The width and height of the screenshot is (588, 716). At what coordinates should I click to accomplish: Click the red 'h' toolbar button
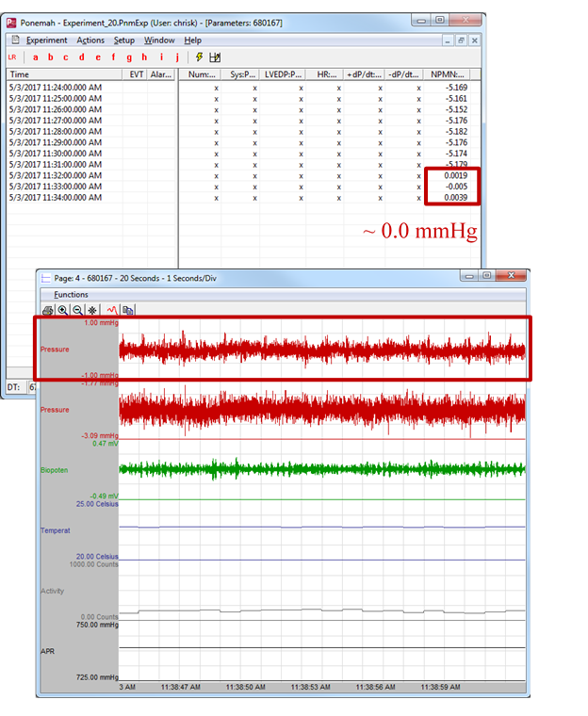144,57
